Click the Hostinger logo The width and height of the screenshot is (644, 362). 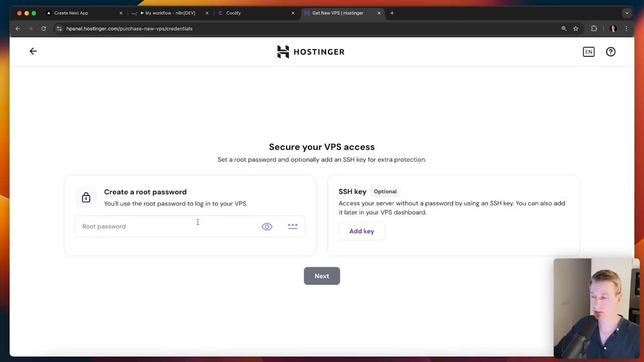point(310,52)
